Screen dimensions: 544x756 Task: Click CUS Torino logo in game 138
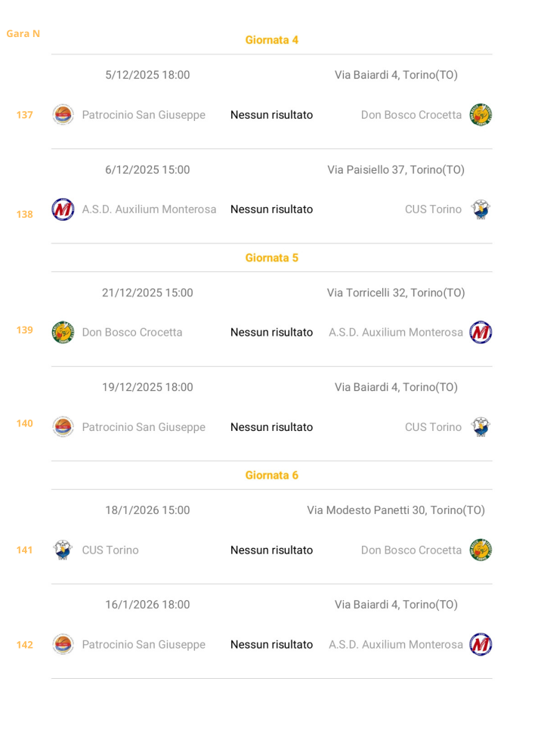click(x=481, y=209)
